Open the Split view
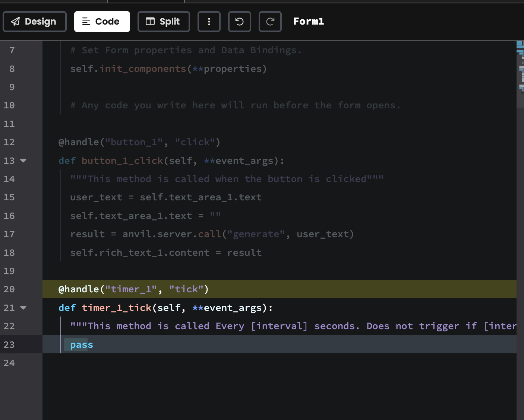The width and height of the screenshot is (524, 420). click(164, 22)
